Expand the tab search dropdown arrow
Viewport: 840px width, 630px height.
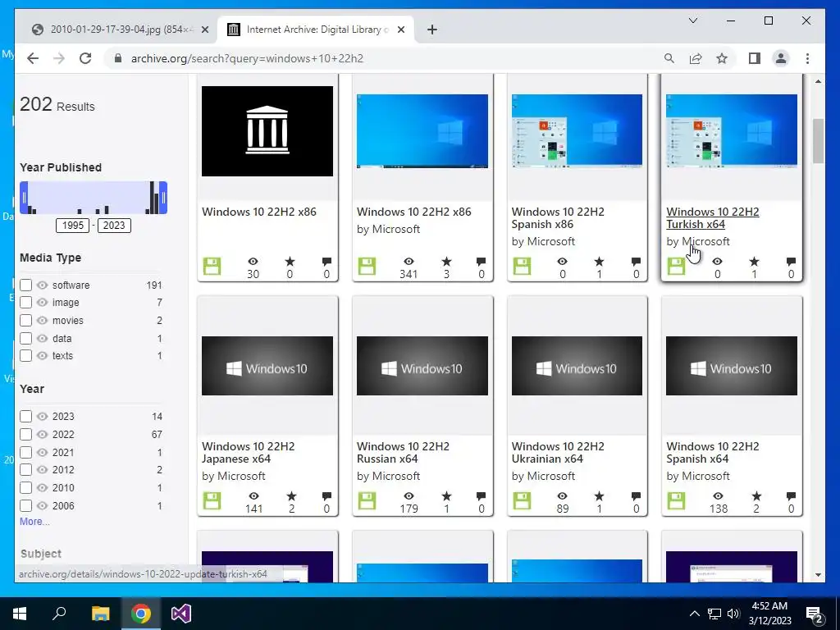click(692, 21)
